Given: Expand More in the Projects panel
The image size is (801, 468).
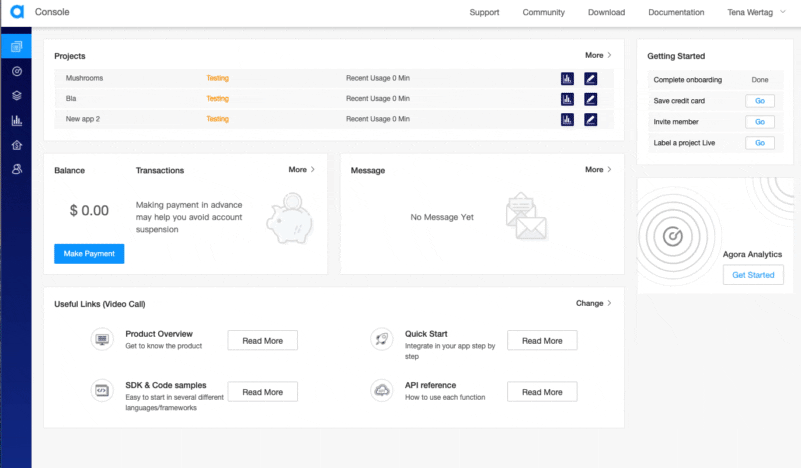Looking at the screenshot, I should coord(598,56).
